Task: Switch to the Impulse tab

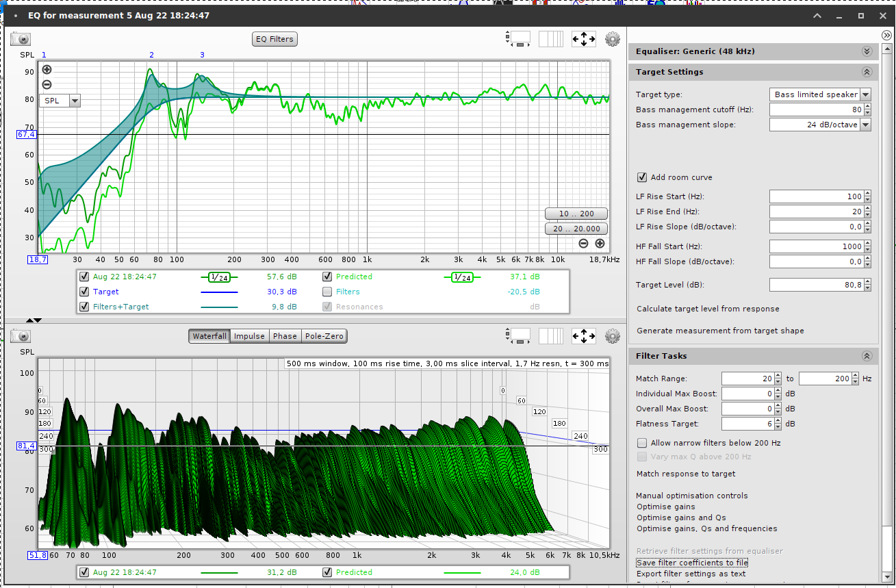Action: pos(249,336)
